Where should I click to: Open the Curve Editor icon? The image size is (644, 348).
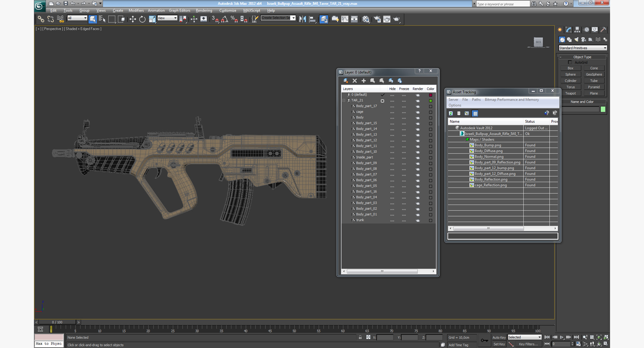click(345, 19)
